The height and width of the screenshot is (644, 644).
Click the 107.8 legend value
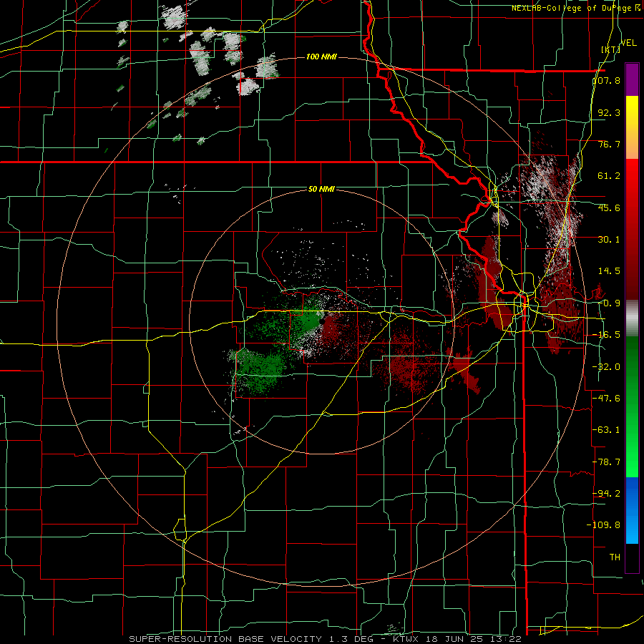pos(607,80)
